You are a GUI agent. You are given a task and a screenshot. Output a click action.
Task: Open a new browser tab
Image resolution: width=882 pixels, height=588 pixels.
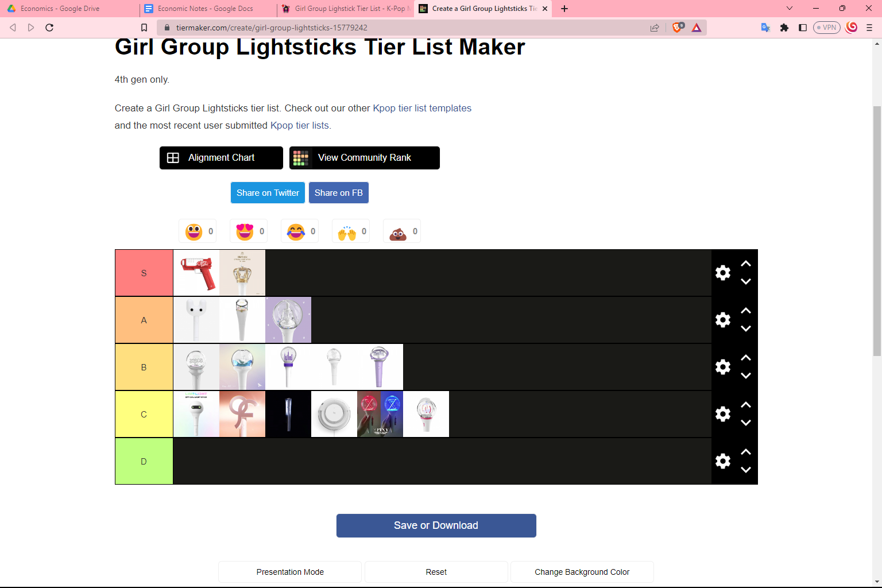(564, 9)
